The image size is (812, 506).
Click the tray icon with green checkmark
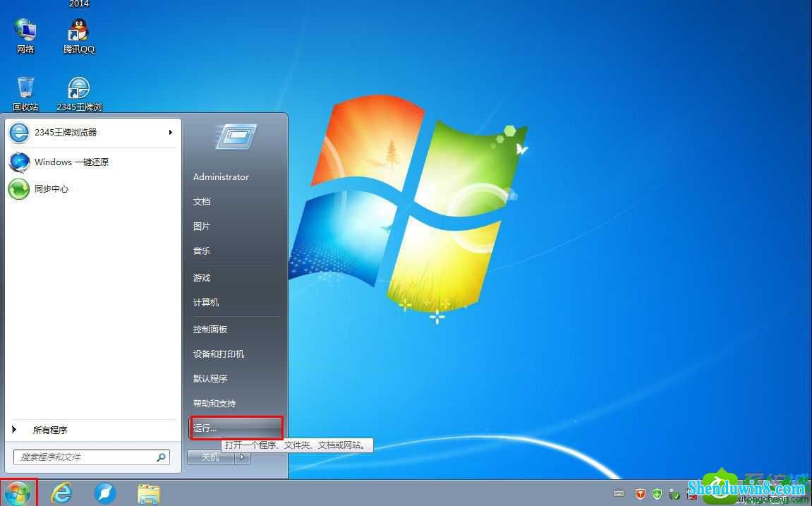coord(674,494)
